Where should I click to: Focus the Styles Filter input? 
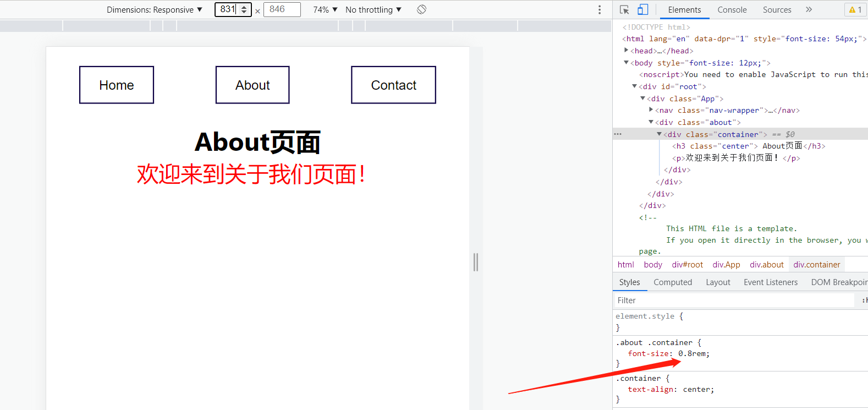[734, 300]
